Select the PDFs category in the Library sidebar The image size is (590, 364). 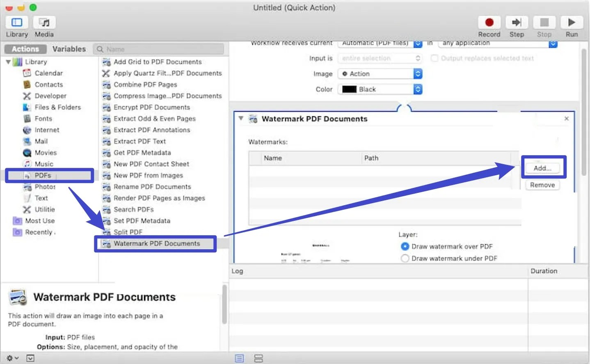tap(42, 175)
